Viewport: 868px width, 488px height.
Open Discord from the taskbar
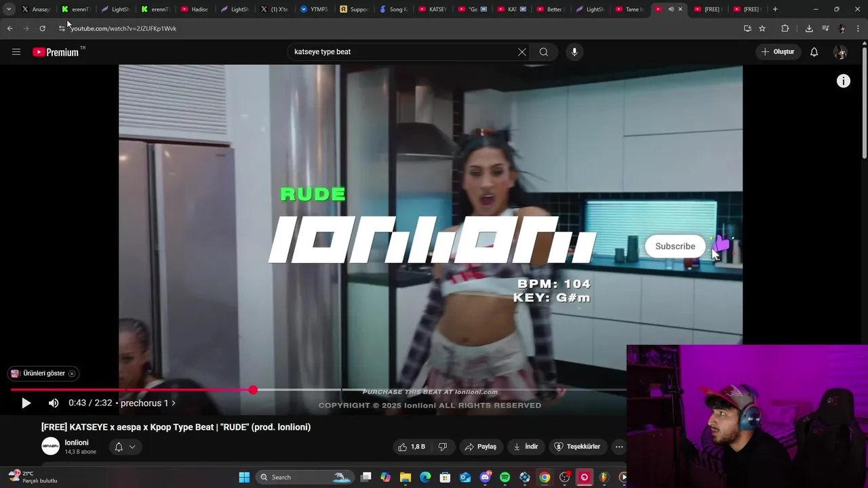click(x=485, y=477)
